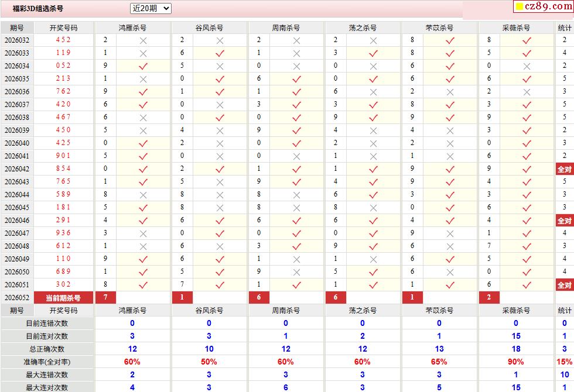
Task: Click the cross mark for 周南杀号 in row 2026033
Action: (296, 53)
